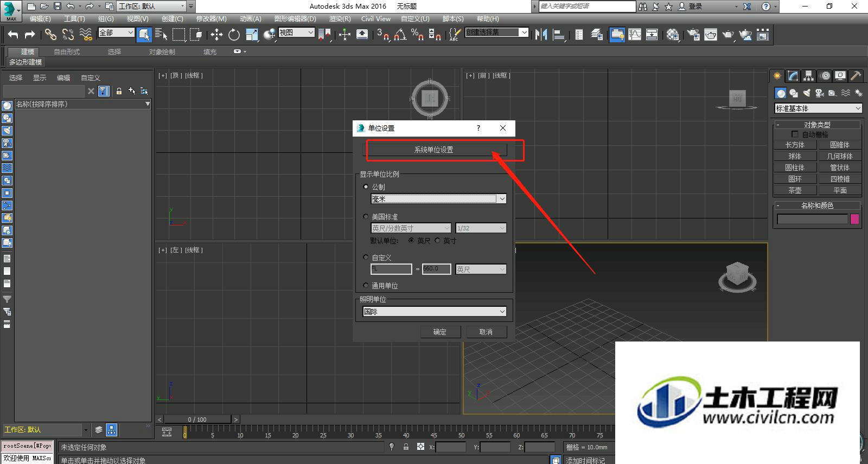The image size is (868, 464).
Task: Switch to the Hierarchy command panel tab
Action: (809, 76)
